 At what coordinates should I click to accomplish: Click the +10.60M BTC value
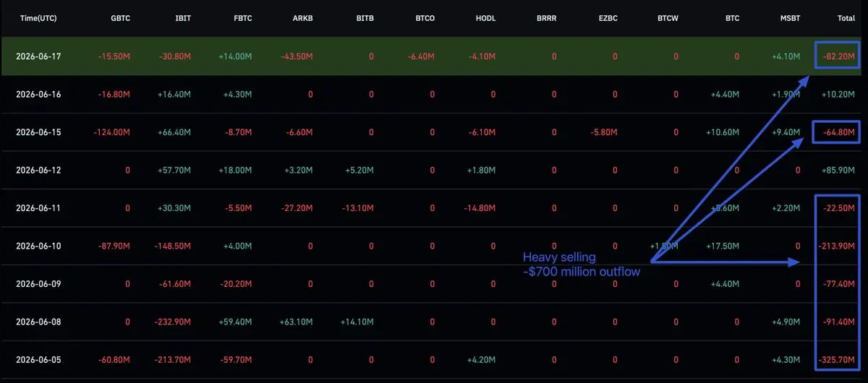(724, 132)
